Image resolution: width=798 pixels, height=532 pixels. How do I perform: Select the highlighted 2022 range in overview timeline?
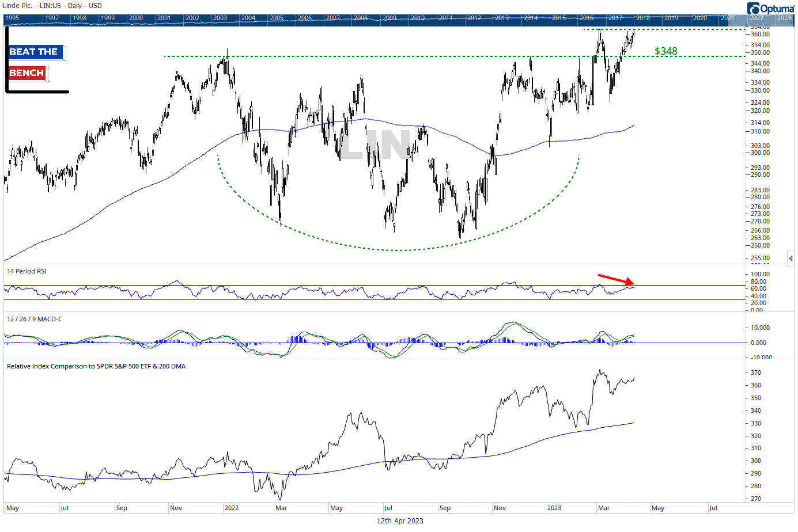[757, 18]
